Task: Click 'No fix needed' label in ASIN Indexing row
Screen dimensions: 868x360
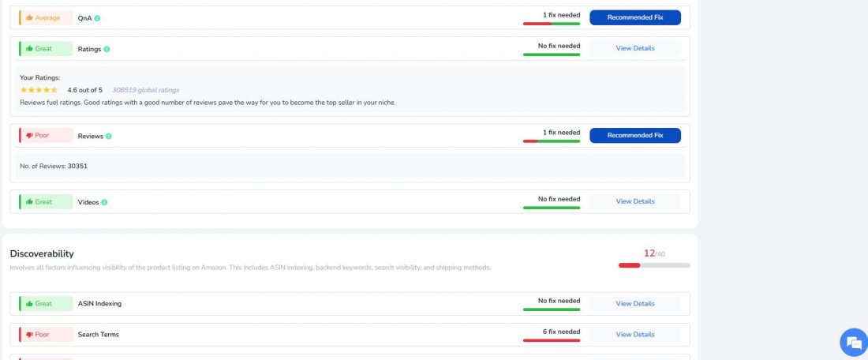Action: [x=559, y=301]
